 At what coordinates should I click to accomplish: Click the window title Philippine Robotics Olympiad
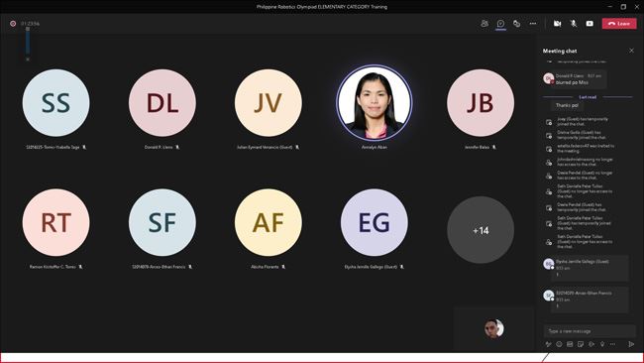point(322,7)
